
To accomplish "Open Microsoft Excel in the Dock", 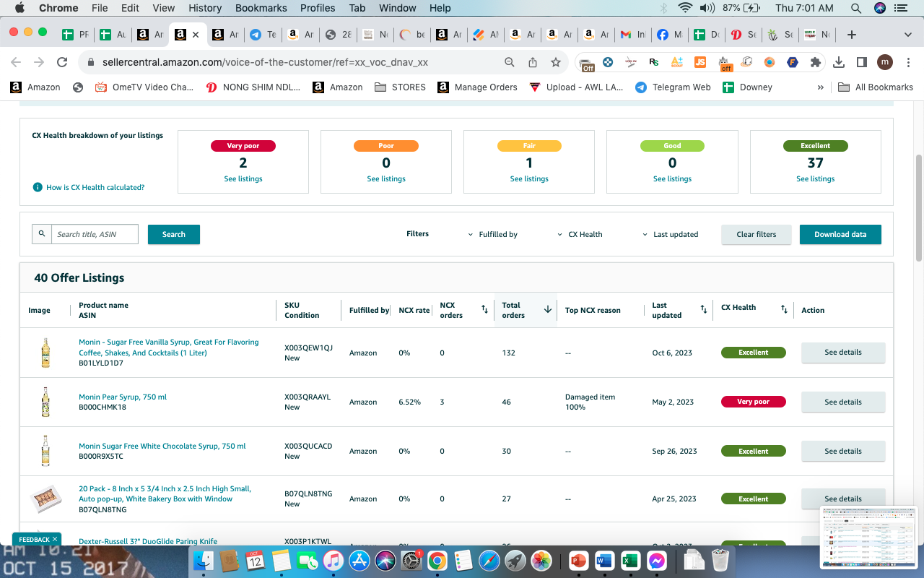I will pos(630,560).
